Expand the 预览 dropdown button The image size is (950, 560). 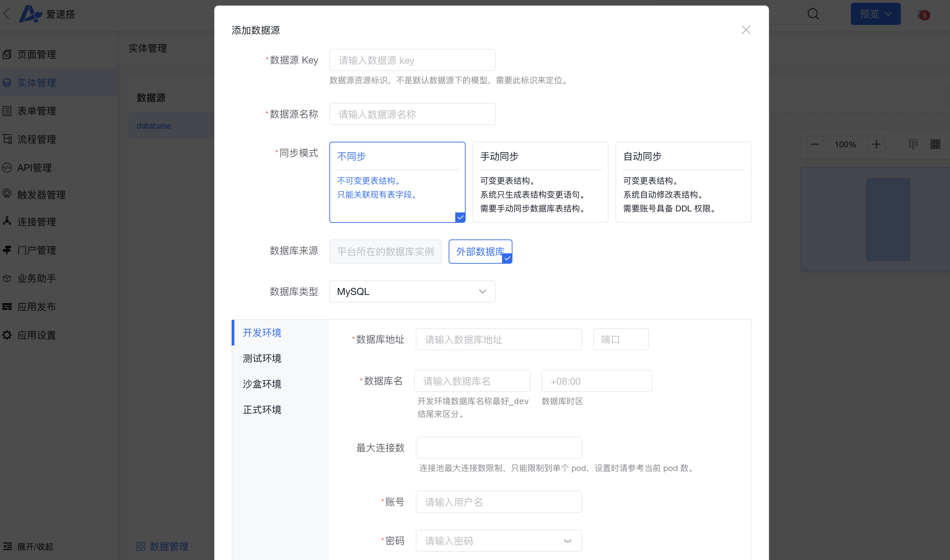tap(875, 14)
